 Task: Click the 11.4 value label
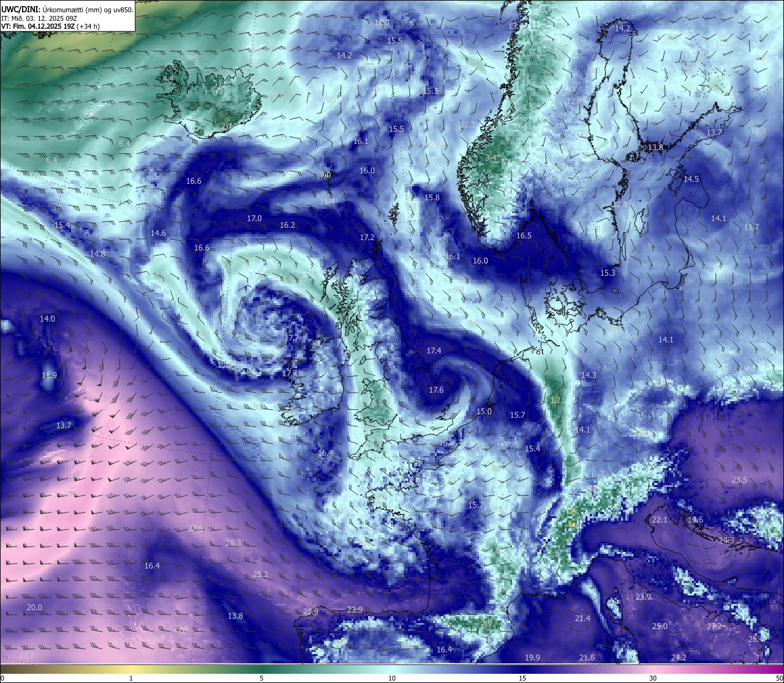[x=327, y=202]
